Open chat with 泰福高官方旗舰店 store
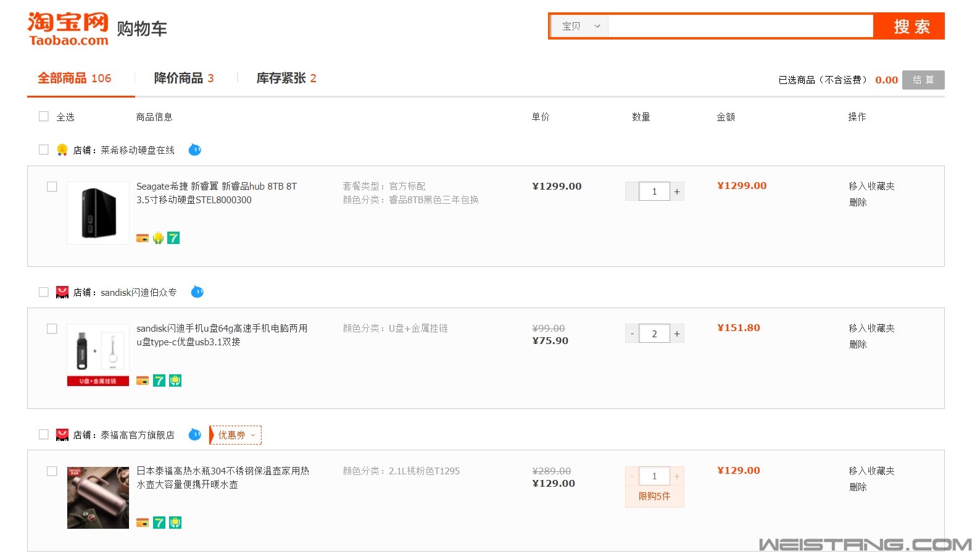Viewport: 980px width, 559px height. [x=195, y=434]
